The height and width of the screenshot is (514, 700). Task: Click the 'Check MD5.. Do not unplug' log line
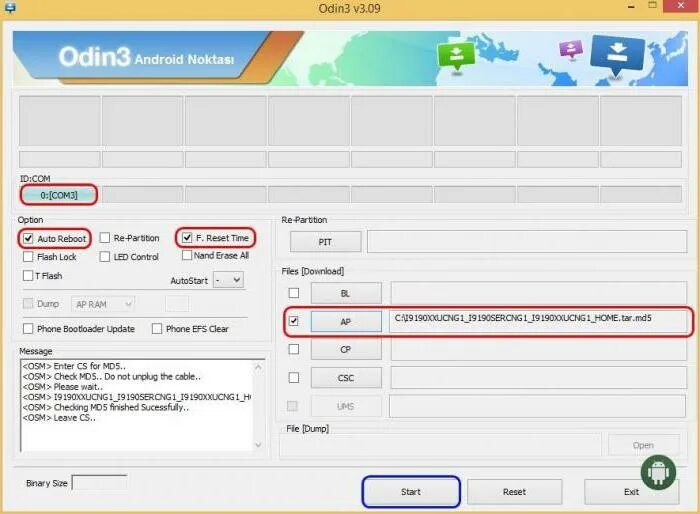[112, 376]
